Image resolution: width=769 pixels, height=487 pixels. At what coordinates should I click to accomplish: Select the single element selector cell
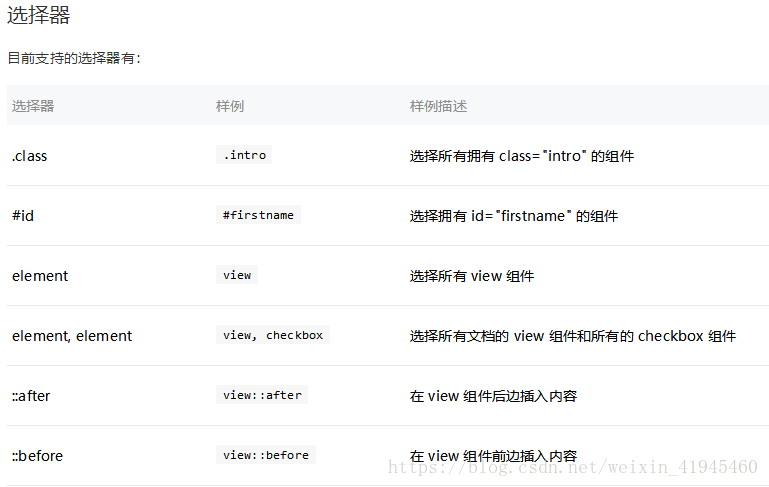(40, 276)
